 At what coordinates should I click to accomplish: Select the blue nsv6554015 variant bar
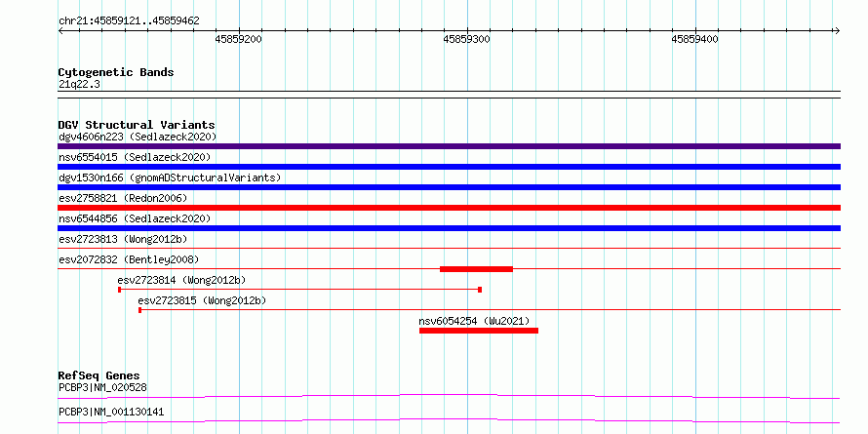(x=449, y=167)
